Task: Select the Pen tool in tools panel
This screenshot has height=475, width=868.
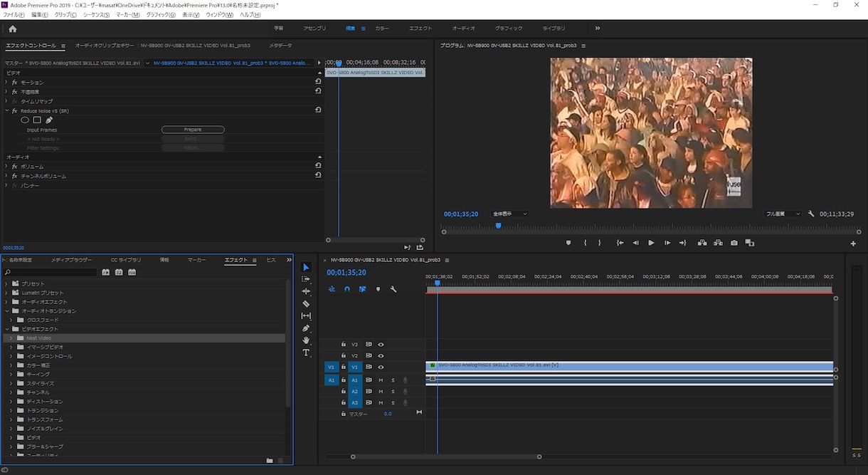Action: coord(306,328)
